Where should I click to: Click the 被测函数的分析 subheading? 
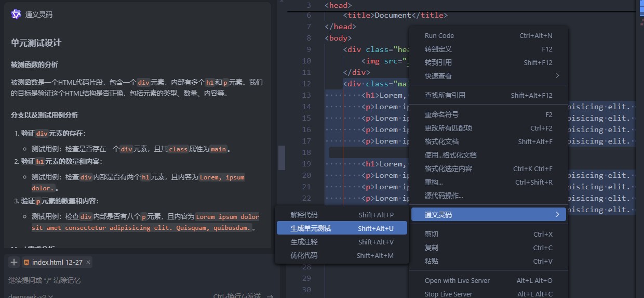[34, 64]
